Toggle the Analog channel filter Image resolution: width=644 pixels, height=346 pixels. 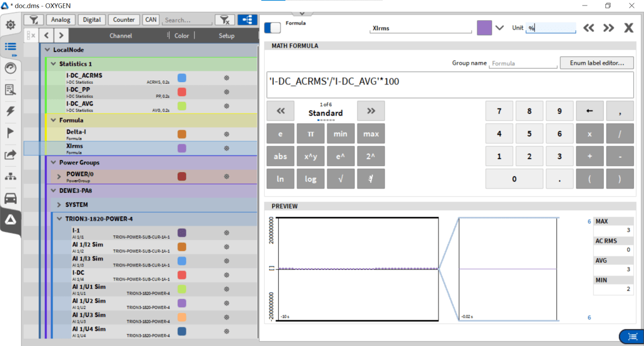(x=61, y=20)
